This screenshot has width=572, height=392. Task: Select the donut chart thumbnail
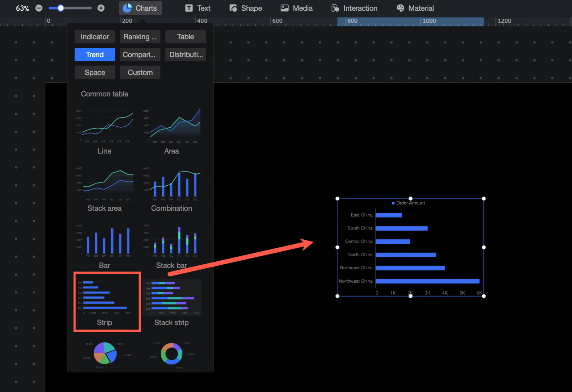[172, 354]
